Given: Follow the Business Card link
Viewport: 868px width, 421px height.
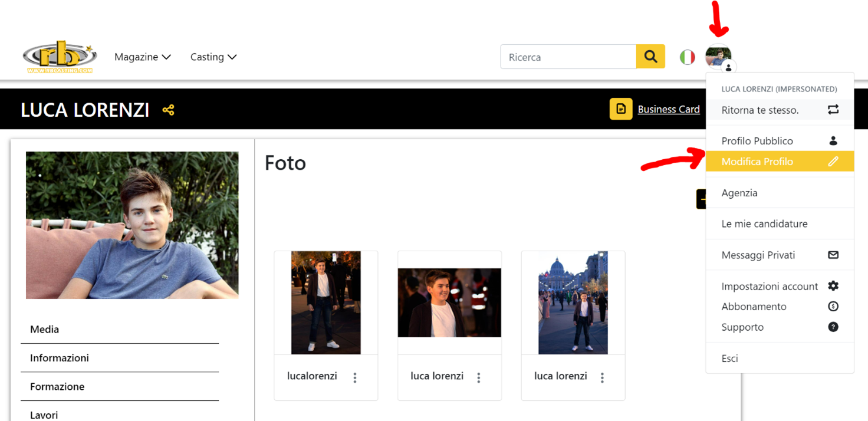Looking at the screenshot, I should (x=669, y=109).
